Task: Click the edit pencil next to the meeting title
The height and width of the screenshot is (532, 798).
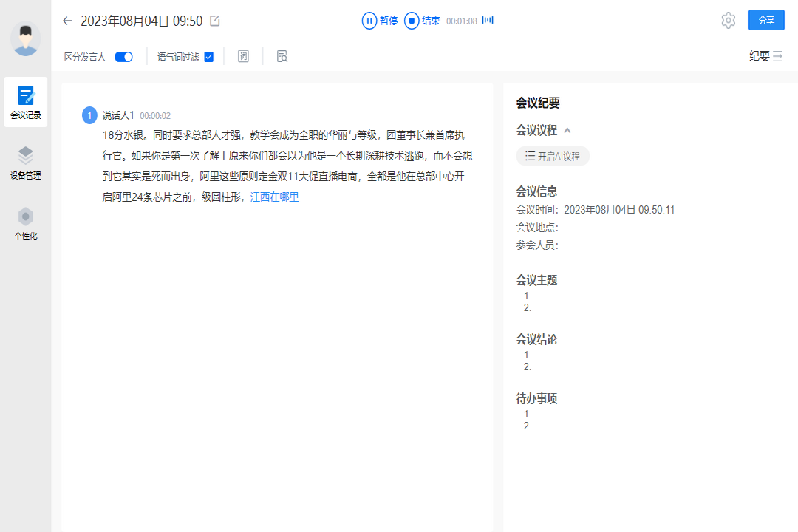Action: [214, 21]
